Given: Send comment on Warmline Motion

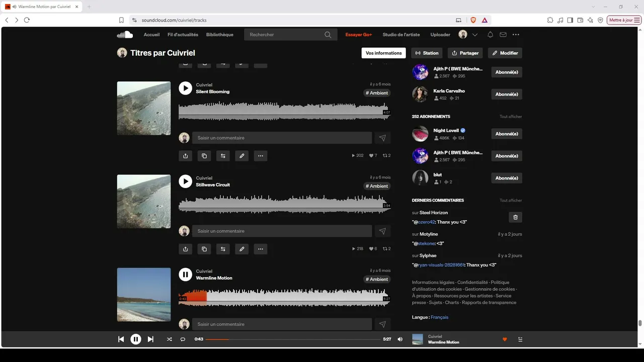Looking at the screenshot, I should point(382,324).
